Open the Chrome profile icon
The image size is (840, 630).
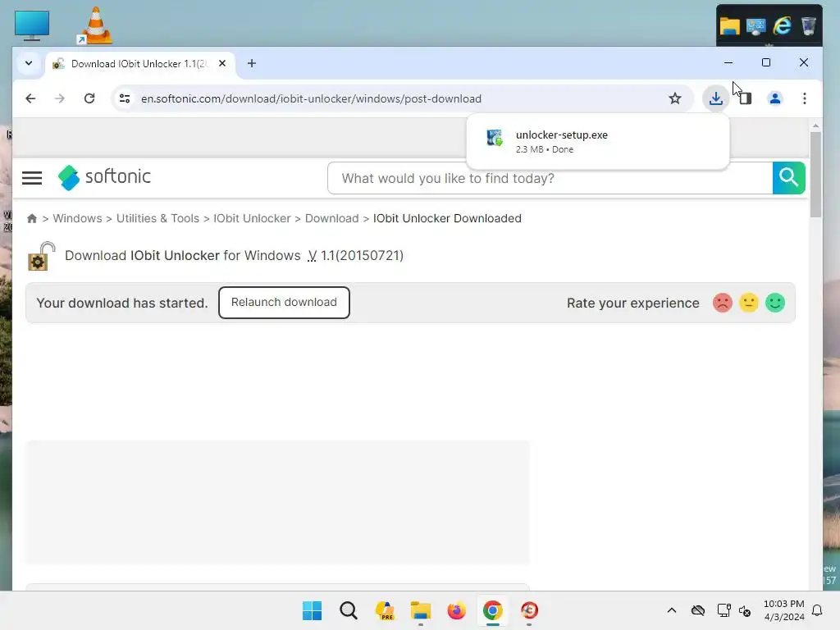[774, 98]
